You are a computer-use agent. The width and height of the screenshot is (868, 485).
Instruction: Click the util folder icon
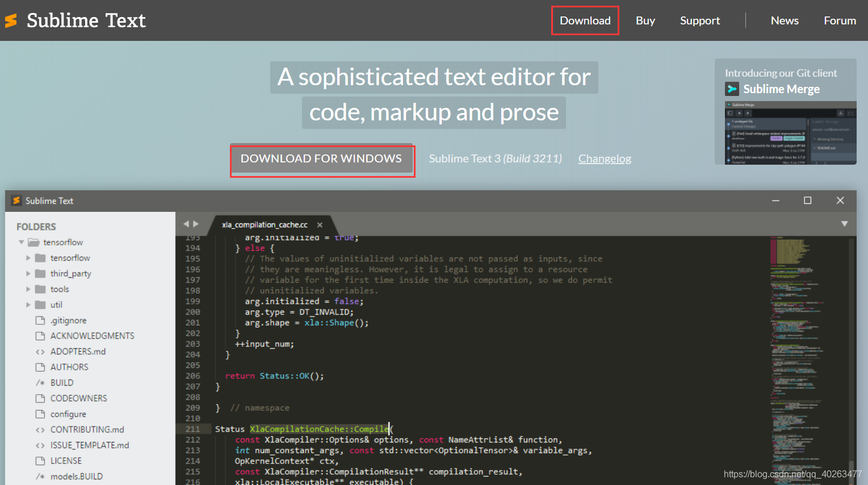tap(40, 305)
